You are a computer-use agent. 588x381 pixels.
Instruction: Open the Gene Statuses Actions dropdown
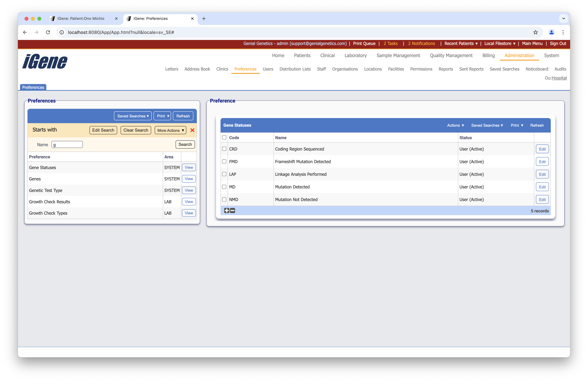click(x=455, y=125)
